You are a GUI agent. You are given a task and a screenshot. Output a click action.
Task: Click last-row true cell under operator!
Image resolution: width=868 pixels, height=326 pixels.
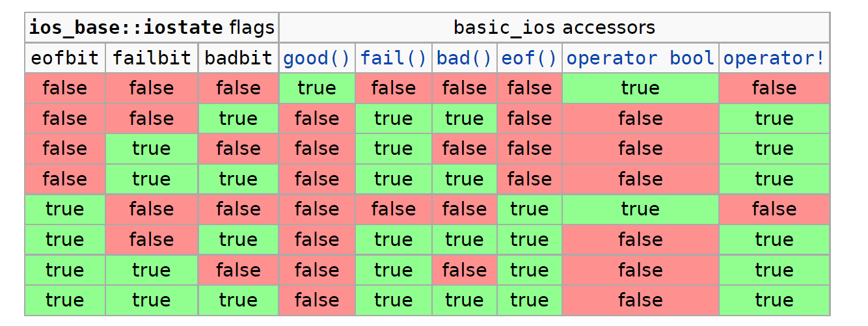[x=774, y=301]
